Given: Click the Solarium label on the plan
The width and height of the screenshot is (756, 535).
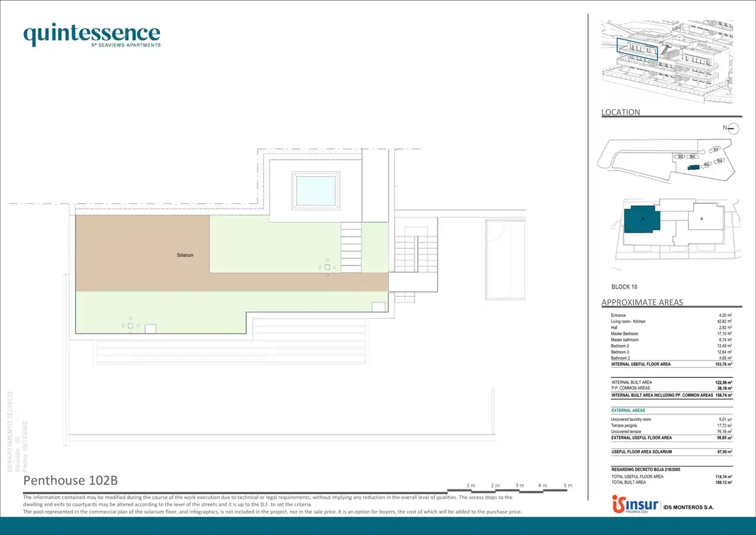Looking at the screenshot, I should [185, 255].
